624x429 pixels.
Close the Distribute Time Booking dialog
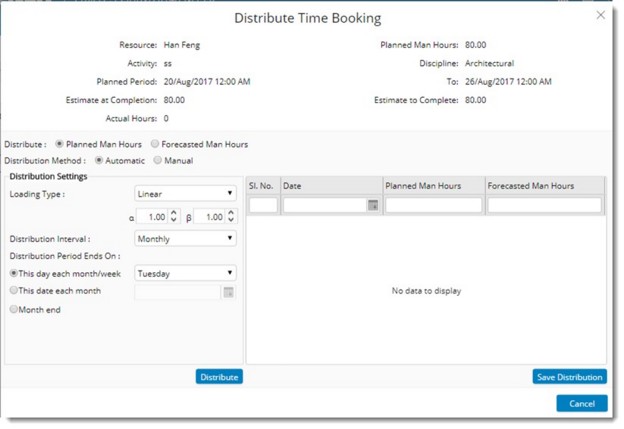coord(600,15)
